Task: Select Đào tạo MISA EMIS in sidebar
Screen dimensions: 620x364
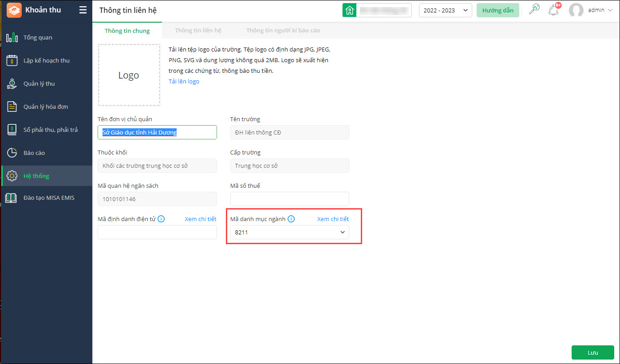Action: coord(49,198)
